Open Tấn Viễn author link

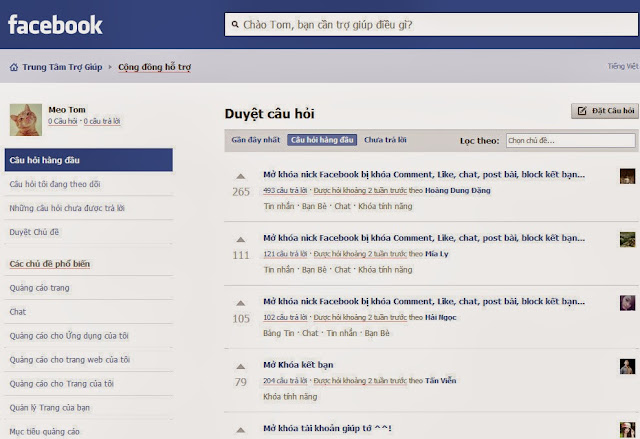[x=440, y=381]
